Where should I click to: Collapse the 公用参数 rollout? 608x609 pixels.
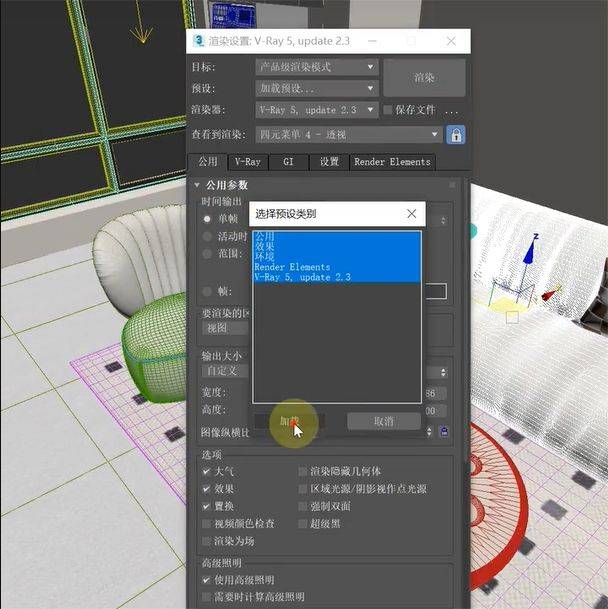(197, 185)
